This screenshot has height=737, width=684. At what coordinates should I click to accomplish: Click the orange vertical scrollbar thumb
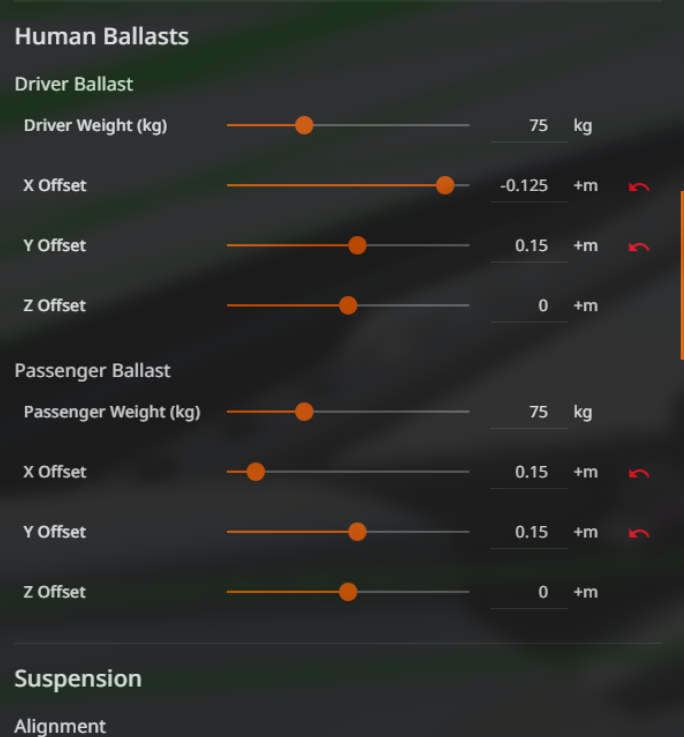click(x=681, y=275)
